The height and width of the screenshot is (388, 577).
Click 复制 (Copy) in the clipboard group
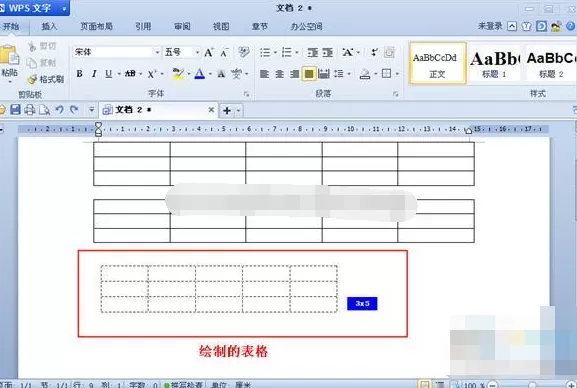(42, 63)
